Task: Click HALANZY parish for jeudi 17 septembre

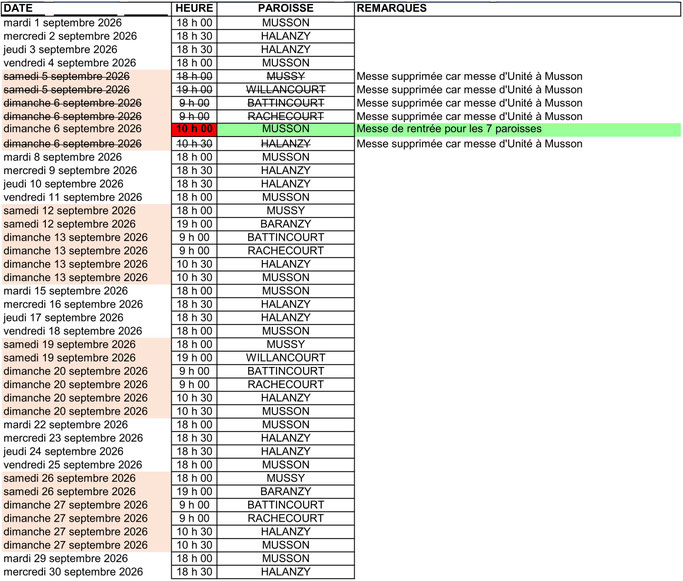Action: 286,318
